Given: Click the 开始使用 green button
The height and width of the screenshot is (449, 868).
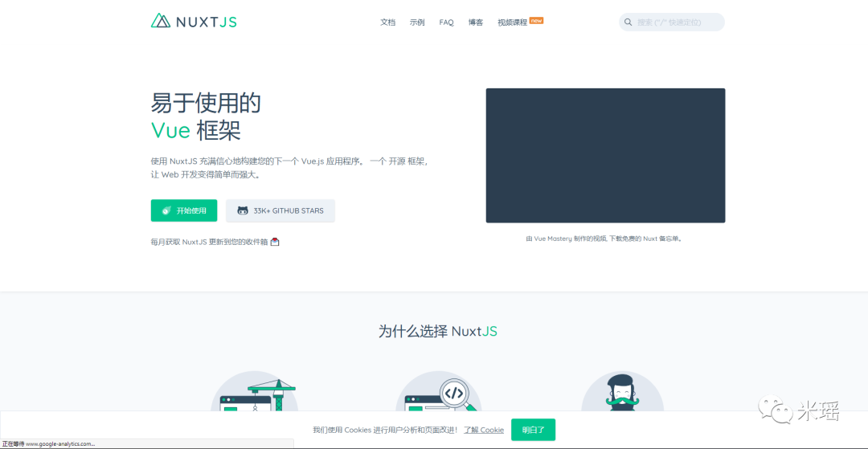Looking at the screenshot, I should pos(184,210).
